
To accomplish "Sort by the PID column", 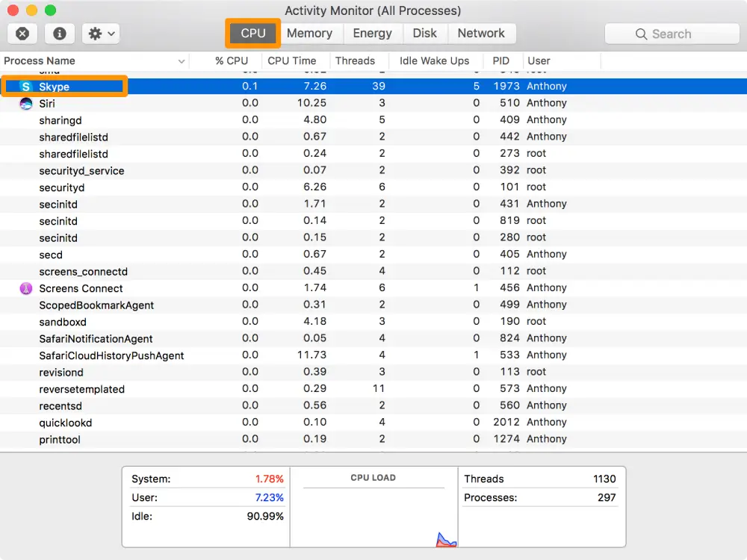I will (500, 61).
